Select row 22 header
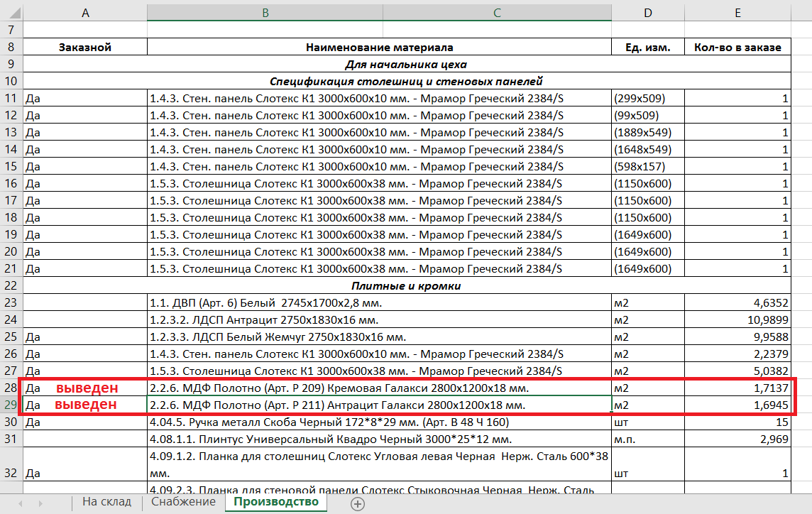 coord(11,286)
